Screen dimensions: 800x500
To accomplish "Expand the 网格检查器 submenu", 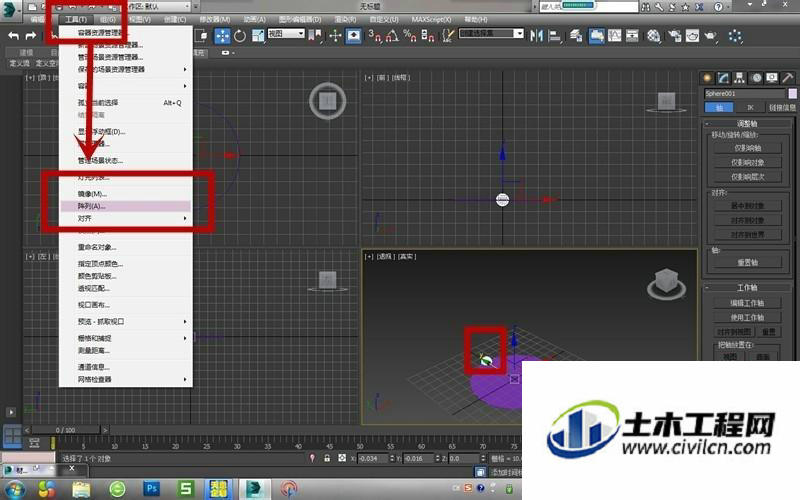I will 185,380.
